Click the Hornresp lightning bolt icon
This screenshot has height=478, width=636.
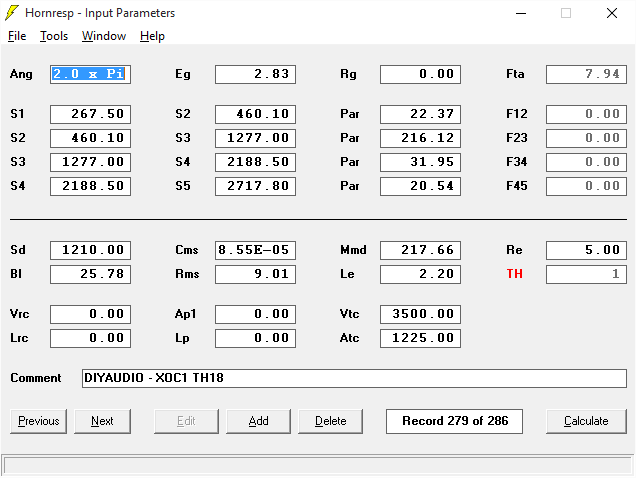point(12,13)
